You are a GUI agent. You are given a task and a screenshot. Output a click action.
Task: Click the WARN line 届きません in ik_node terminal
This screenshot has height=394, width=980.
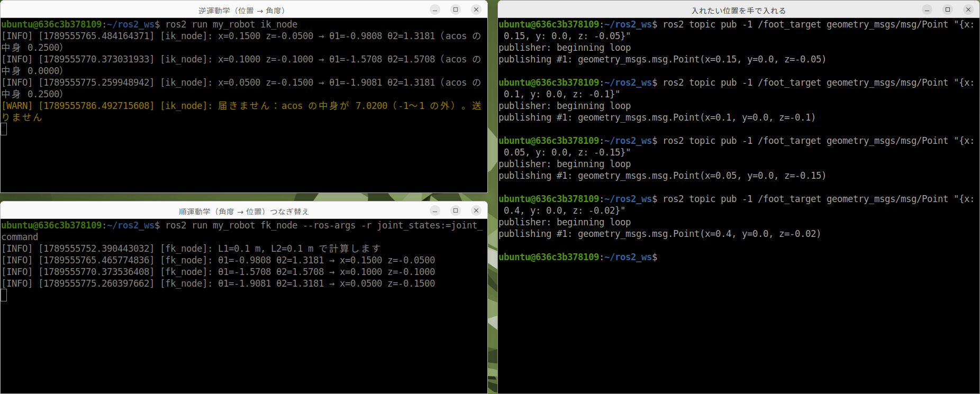click(x=242, y=112)
